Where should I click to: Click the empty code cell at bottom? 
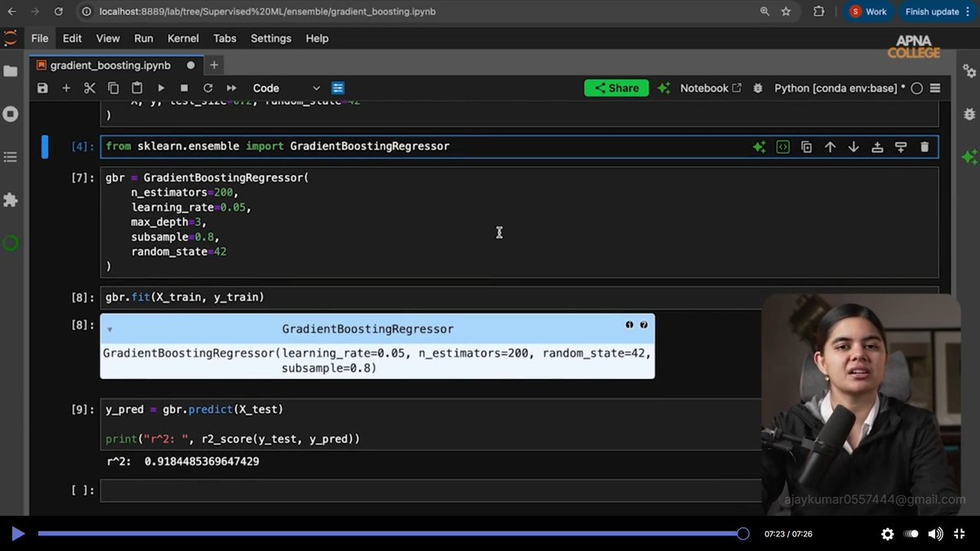(x=431, y=491)
